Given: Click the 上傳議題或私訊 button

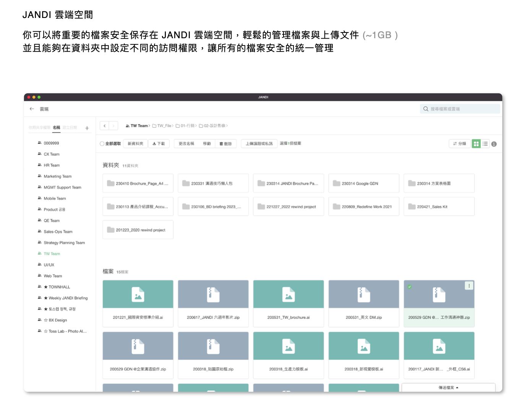Looking at the screenshot, I should 259,144.
